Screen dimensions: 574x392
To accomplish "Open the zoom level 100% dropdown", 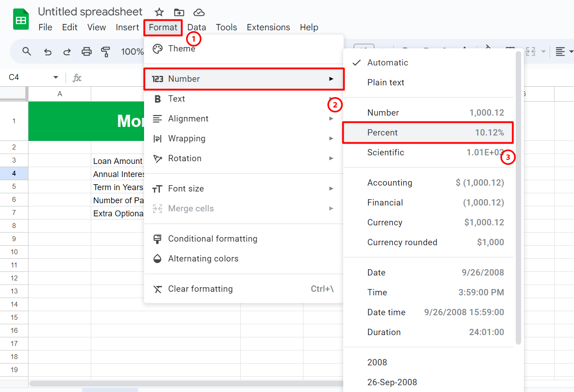I will 132,51.
